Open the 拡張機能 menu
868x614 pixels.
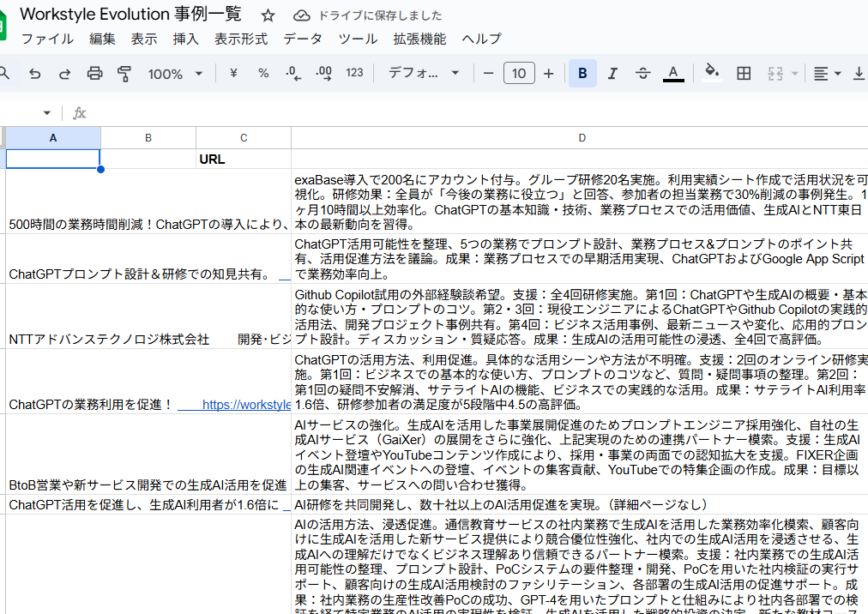tap(419, 39)
